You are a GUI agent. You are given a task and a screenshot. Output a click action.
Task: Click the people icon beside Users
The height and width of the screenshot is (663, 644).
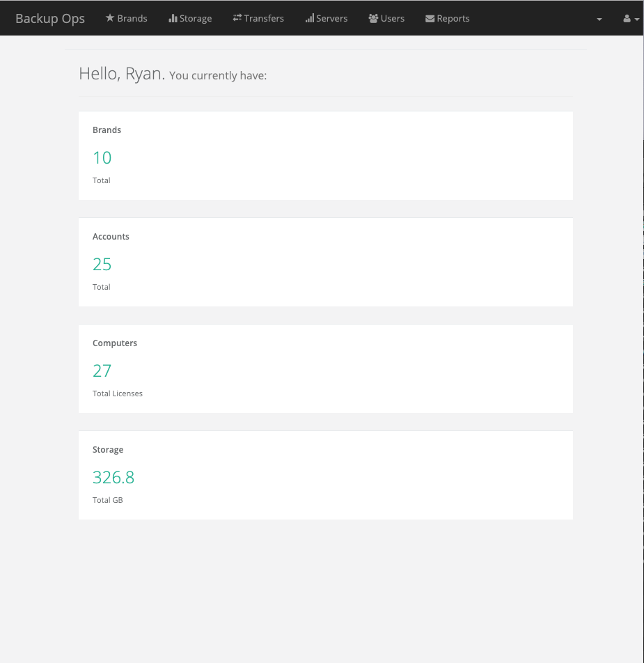click(373, 18)
